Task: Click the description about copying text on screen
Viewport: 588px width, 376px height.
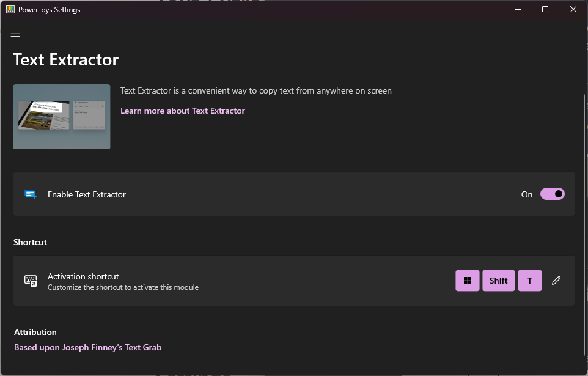Action: click(255, 91)
